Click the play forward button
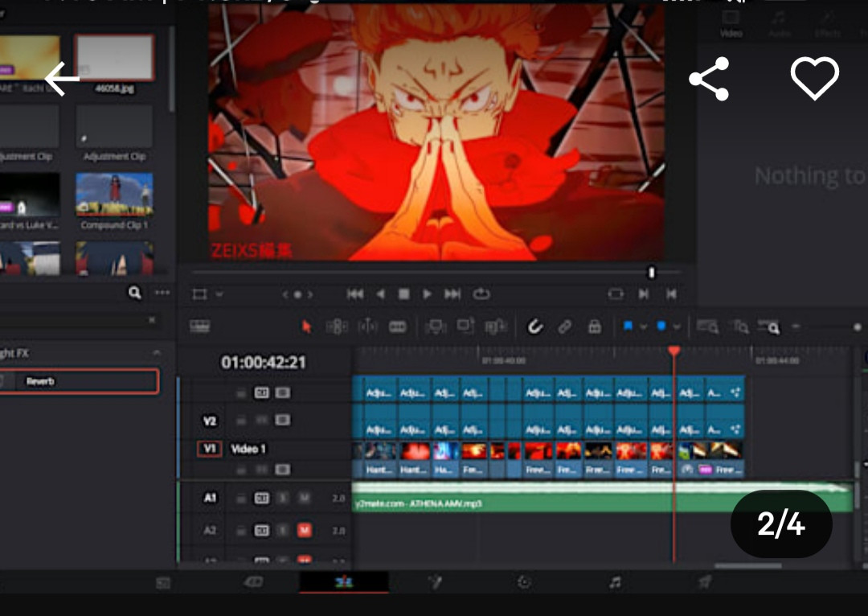The width and height of the screenshot is (868, 616). pyautogui.click(x=428, y=294)
